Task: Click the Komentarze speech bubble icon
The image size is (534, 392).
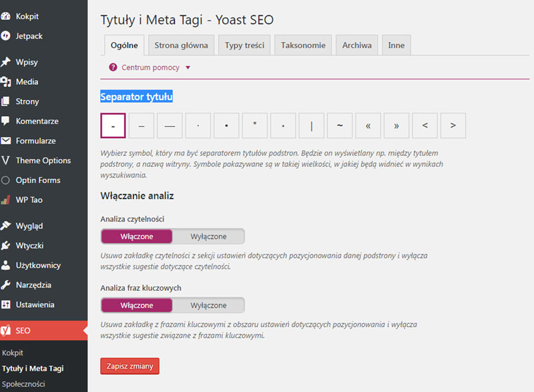Action: pyautogui.click(x=5, y=121)
